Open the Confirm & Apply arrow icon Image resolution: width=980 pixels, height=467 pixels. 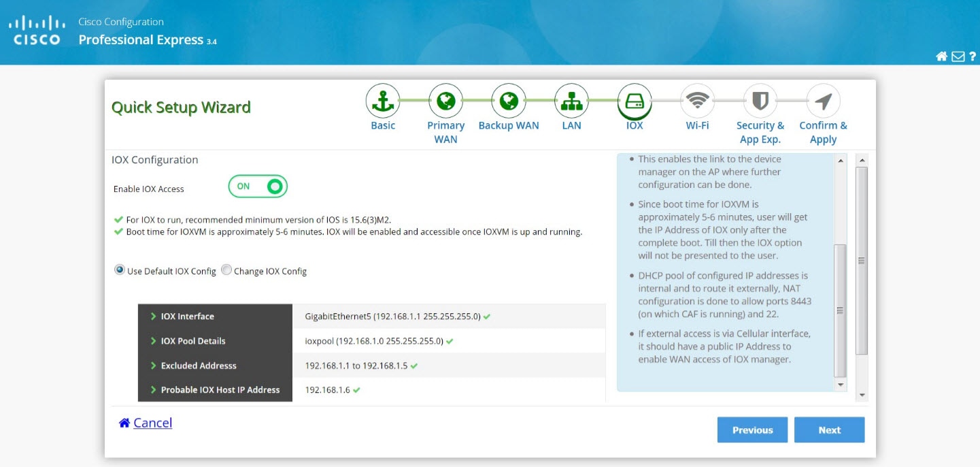click(x=823, y=101)
